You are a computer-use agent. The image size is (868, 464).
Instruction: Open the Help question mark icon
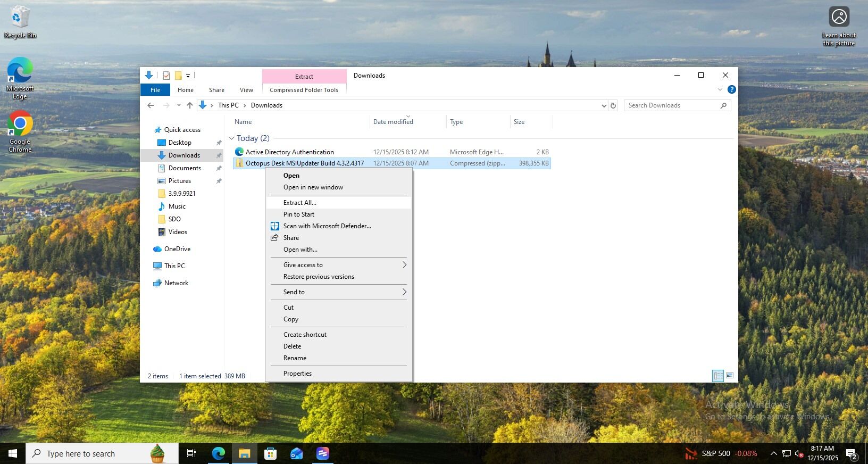tap(731, 89)
